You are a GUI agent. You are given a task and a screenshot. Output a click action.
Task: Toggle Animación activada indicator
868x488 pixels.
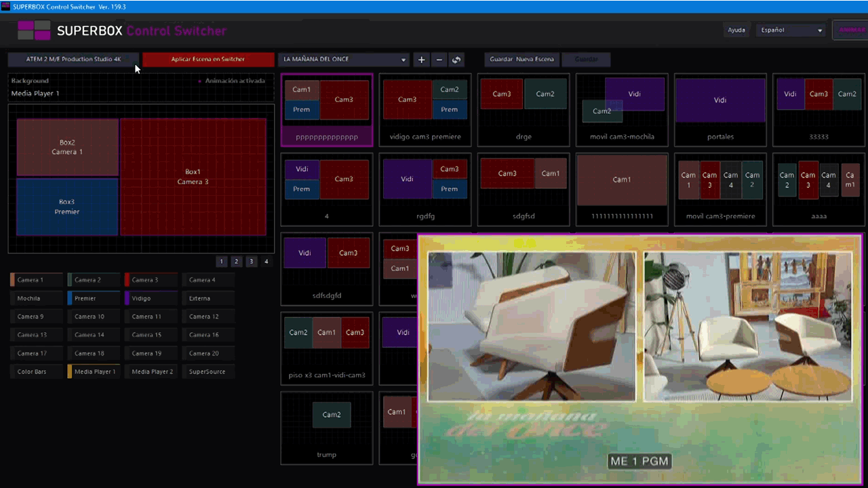click(x=232, y=81)
